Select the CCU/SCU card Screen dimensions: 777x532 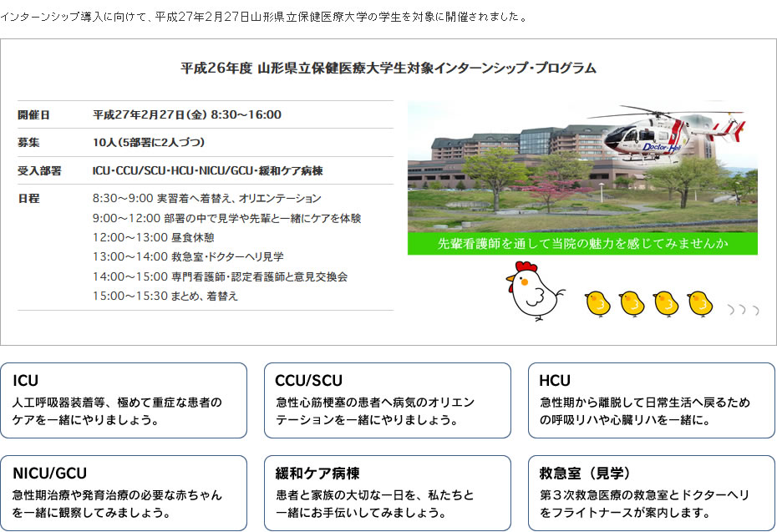(388, 399)
